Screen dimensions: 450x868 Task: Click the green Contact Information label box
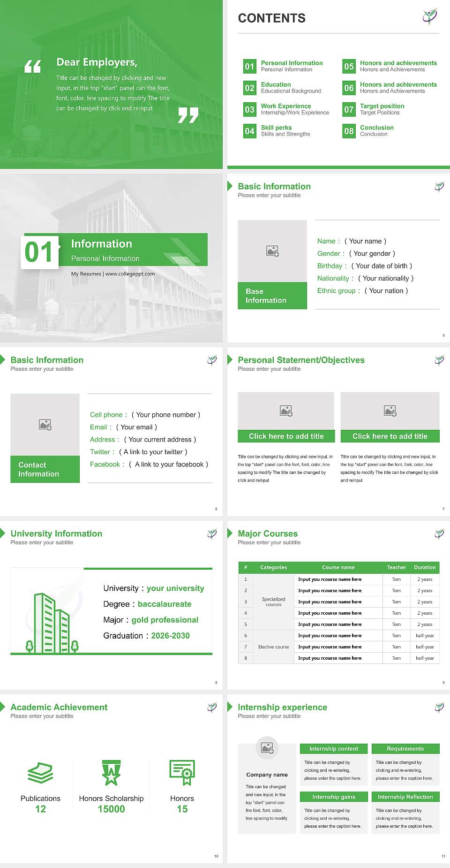pos(45,469)
